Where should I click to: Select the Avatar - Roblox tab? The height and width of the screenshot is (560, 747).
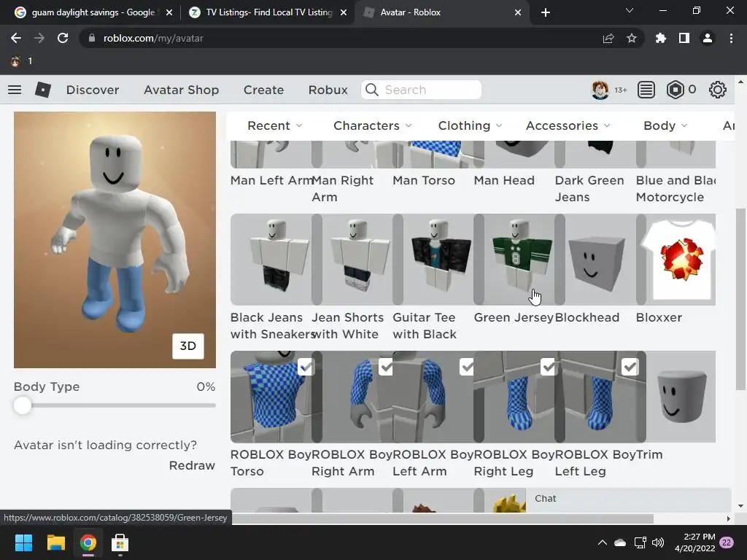point(441,12)
